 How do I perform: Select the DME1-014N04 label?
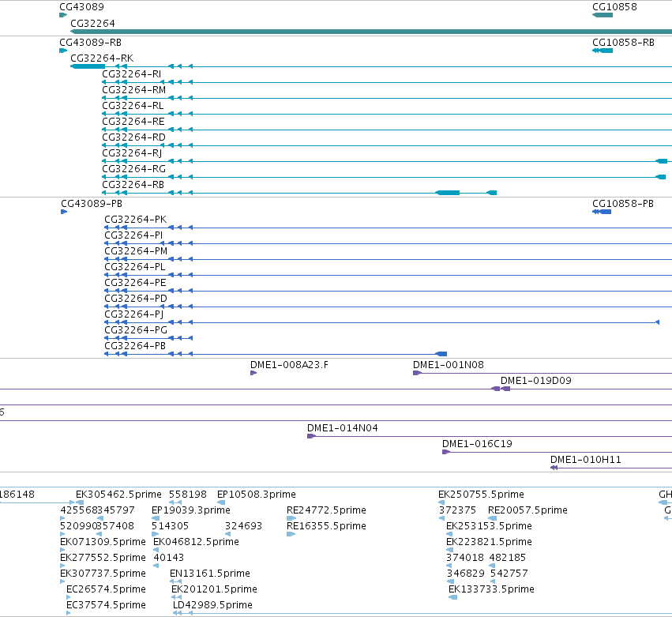coord(343,428)
